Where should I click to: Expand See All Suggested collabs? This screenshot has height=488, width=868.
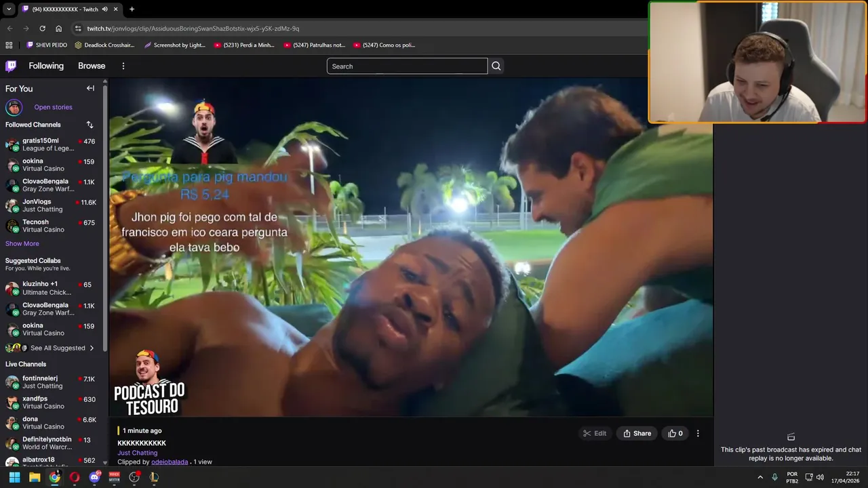point(51,348)
